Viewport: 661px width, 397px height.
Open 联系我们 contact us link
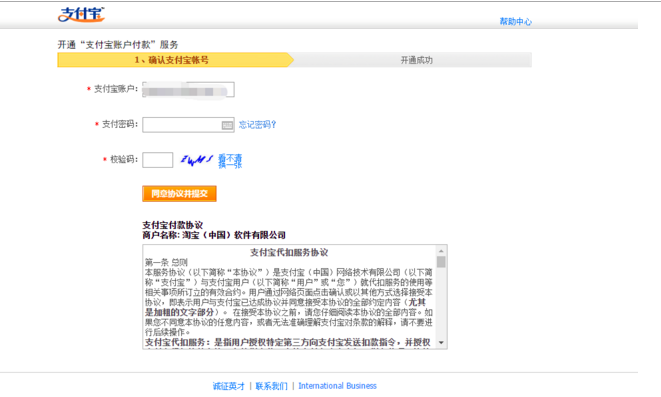(x=271, y=386)
